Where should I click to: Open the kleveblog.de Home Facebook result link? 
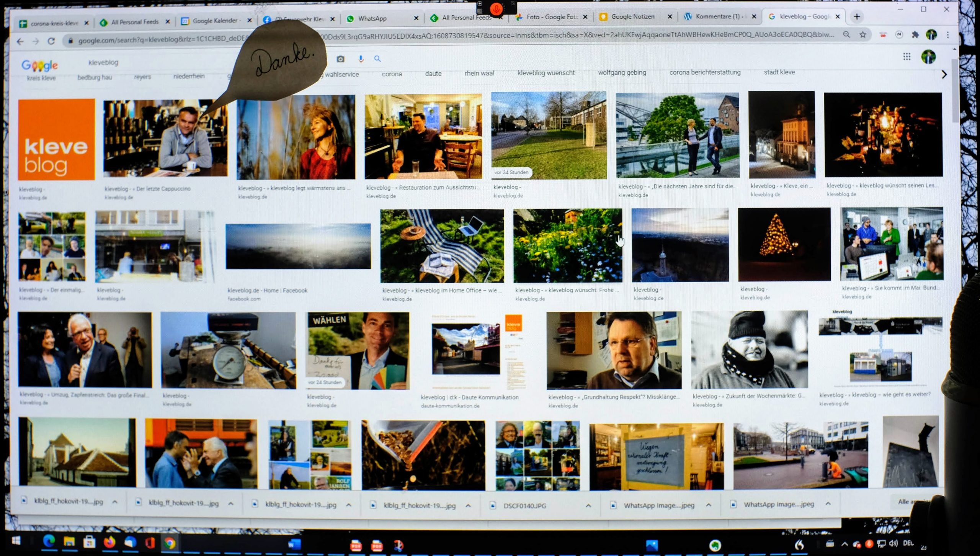coord(267,290)
